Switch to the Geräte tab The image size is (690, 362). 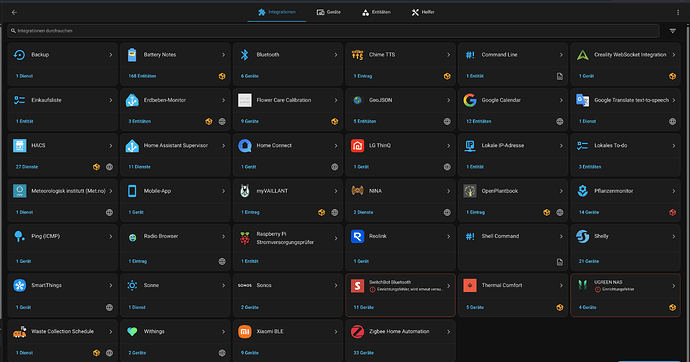[329, 12]
